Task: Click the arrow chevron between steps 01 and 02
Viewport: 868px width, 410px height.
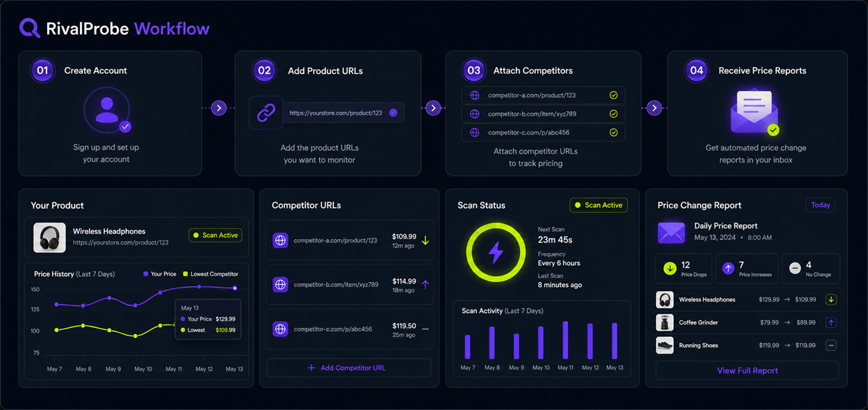Action: [219, 108]
